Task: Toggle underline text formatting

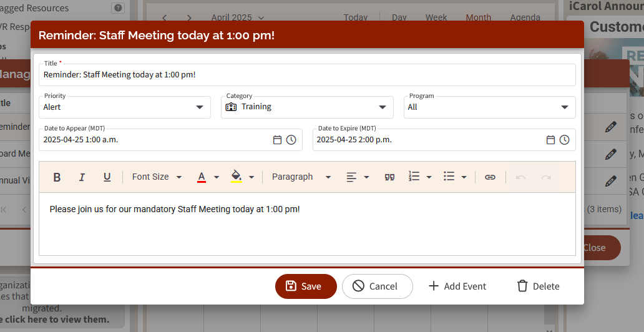Action: tap(107, 177)
